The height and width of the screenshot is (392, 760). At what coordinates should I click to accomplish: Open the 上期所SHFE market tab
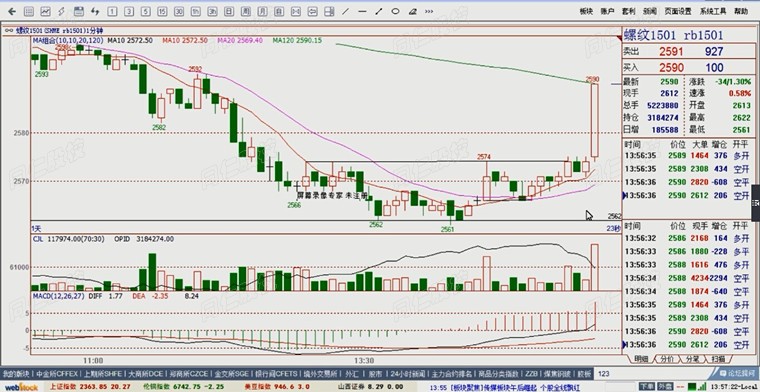(102, 374)
